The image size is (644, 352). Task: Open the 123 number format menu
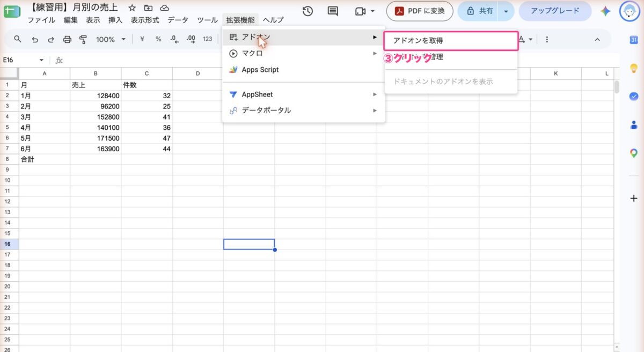[208, 39]
